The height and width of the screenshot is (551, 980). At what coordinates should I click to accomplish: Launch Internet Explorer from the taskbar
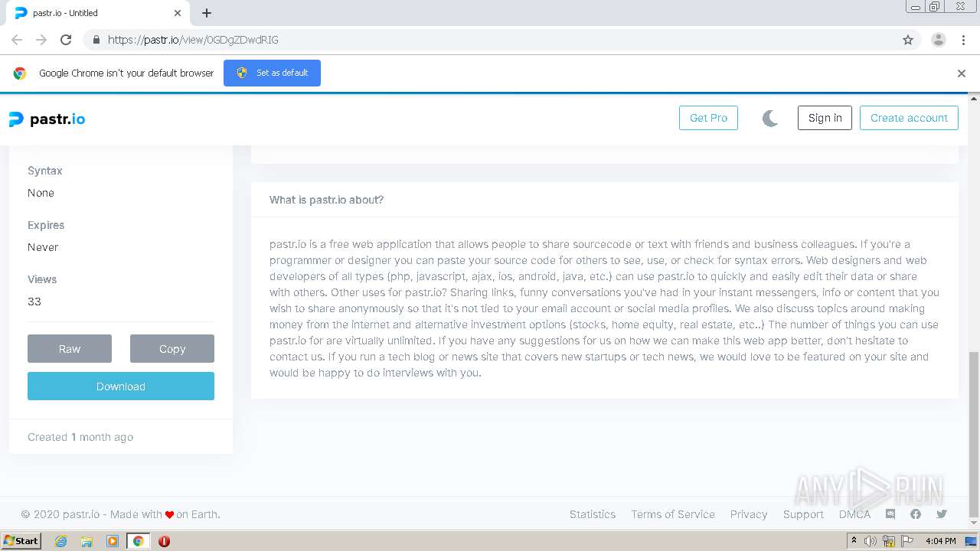click(61, 541)
